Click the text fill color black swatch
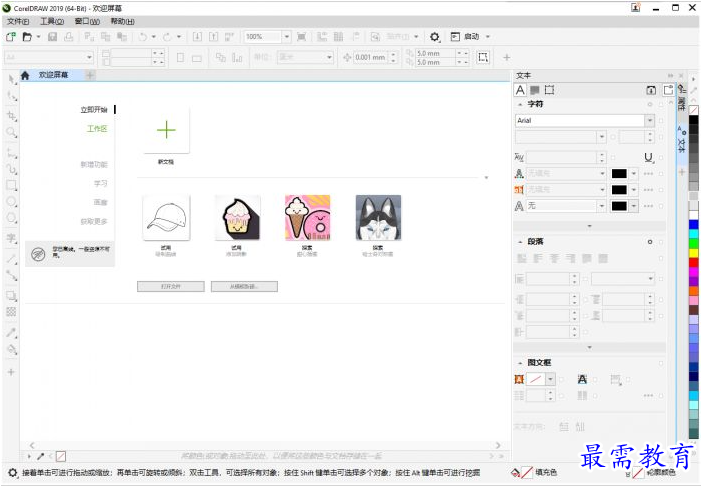The height and width of the screenshot is (488, 702). (619, 174)
